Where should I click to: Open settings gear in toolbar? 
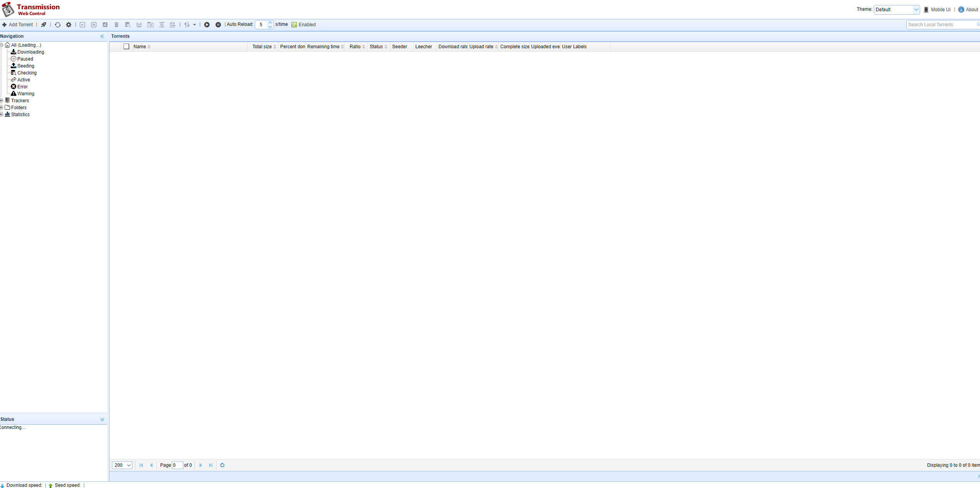[69, 25]
